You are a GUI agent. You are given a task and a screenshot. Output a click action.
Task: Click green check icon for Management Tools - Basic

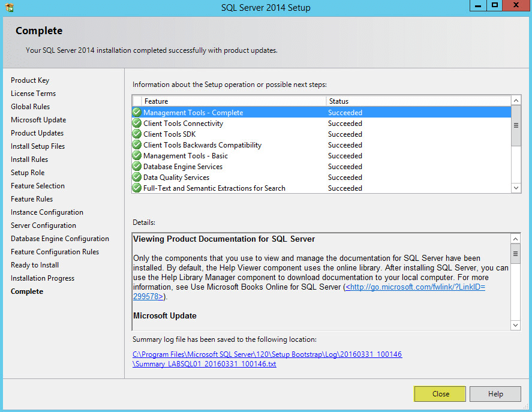pyautogui.click(x=137, y=156)
